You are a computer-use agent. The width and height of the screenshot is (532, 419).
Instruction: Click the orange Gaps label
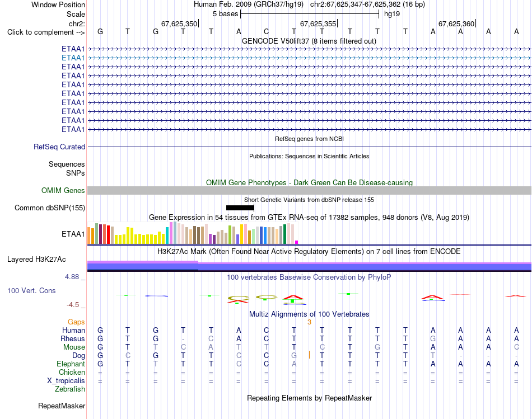coord(76,322)
